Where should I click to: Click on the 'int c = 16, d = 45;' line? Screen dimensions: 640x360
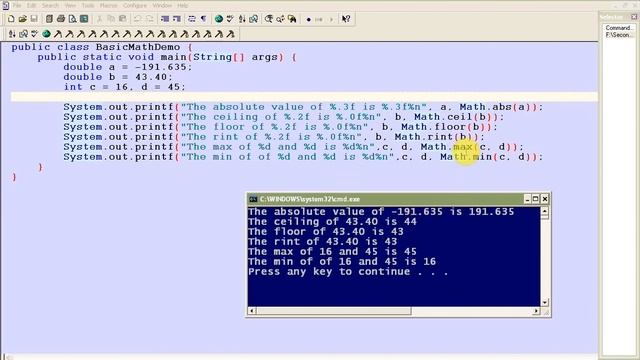click(x=124, y=87)
